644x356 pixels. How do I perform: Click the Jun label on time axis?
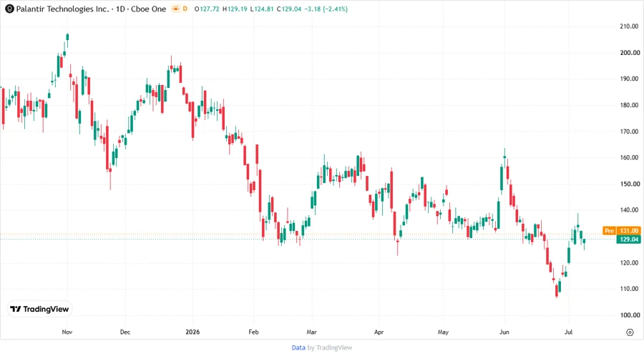tap(504, 332)
